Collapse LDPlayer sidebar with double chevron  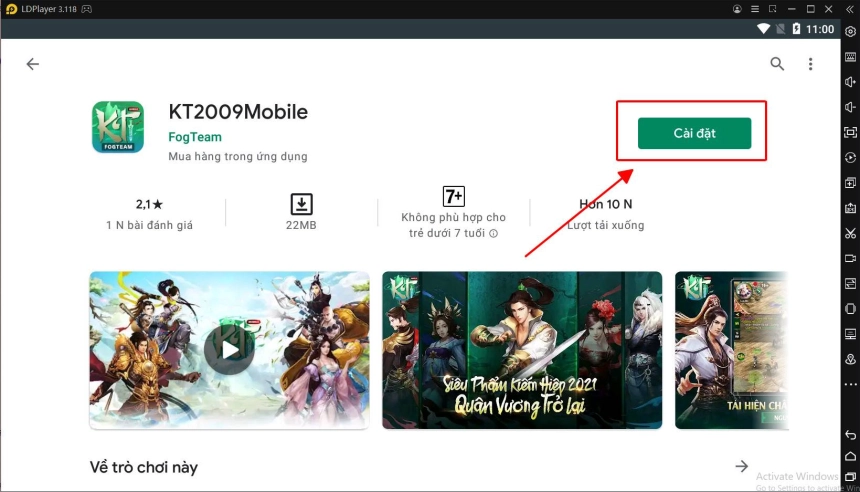coord(851,9)
